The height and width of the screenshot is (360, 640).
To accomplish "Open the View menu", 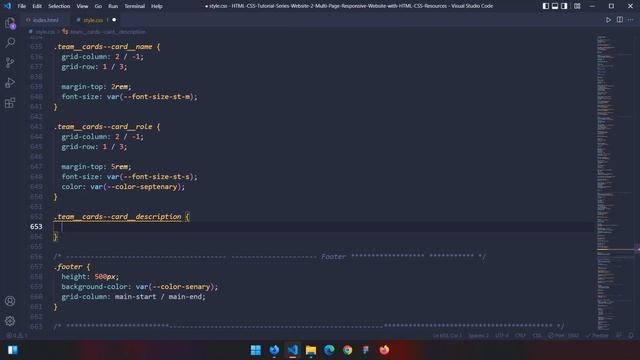I will (x=82, y=6).
